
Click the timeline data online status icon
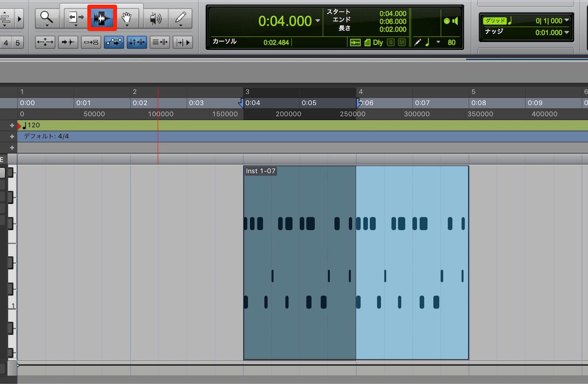click(x=356, y=42)
